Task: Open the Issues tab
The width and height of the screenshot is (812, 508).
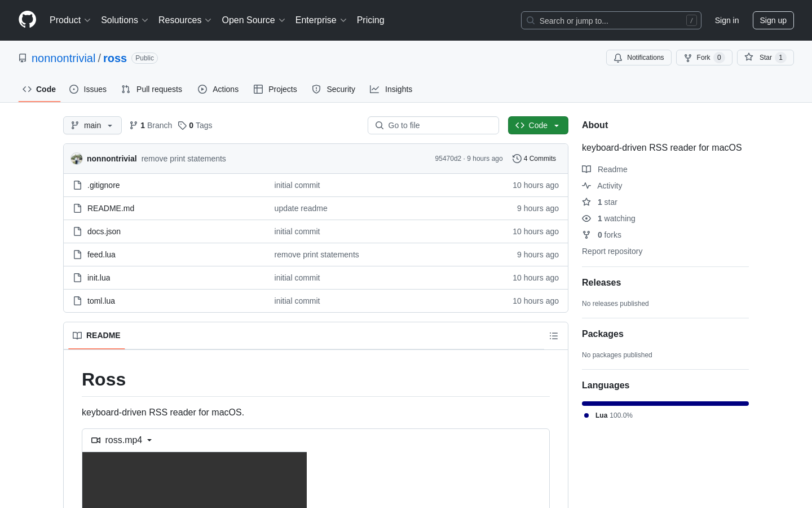Action: point(88,89)
